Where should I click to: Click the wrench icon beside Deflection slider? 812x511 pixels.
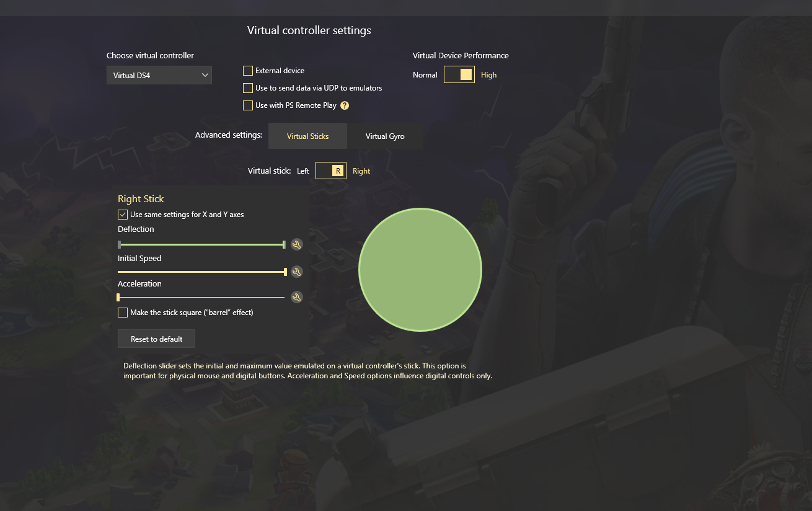pyautogui.click(x=297, y=244)
